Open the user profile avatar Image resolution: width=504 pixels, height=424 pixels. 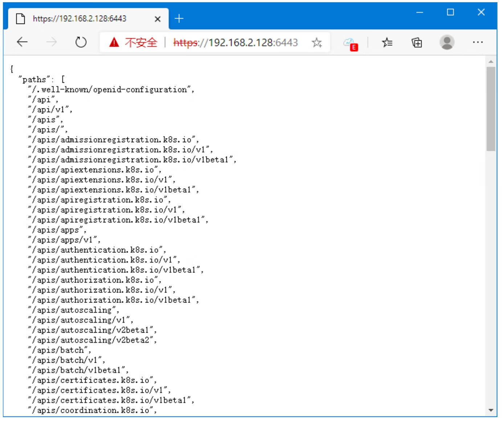coord(447,42)
